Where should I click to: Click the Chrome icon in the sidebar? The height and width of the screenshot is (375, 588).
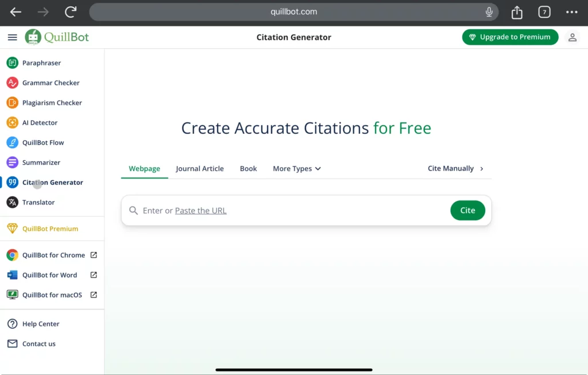pyautogui.click(x=13, y=255)
